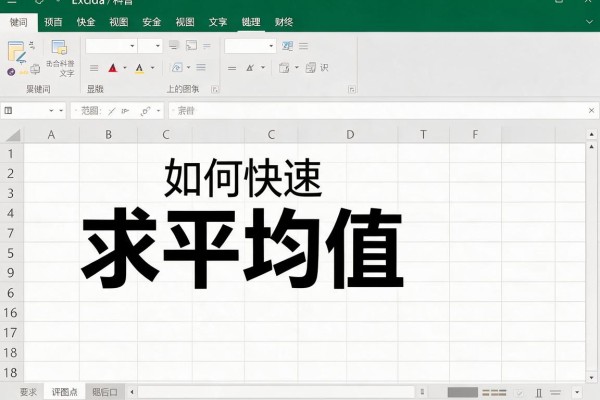Click the three-line align icon left of red A
The height and width of the screenshot is (400, 600).
click(94, 68)
